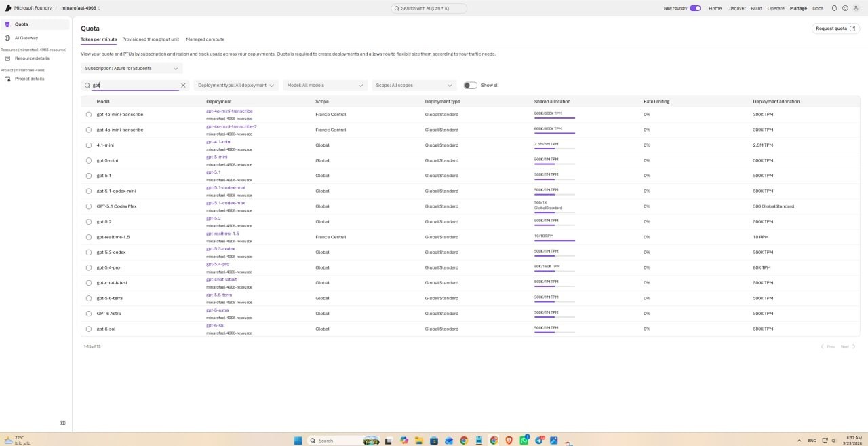868x446 pixels.
Task: Open File Explorer folder icon on the taskbar
Action: (x=419, y=441)
